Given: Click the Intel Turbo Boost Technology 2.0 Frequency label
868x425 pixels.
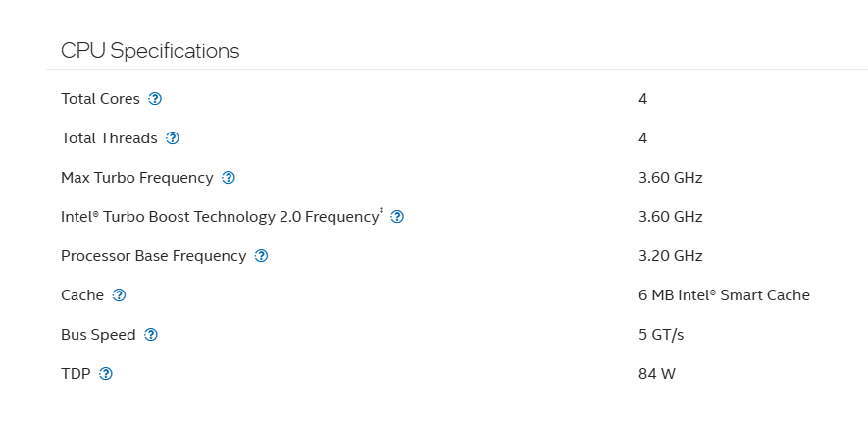Looking at the screenshot, I should (x=219, y=217).
